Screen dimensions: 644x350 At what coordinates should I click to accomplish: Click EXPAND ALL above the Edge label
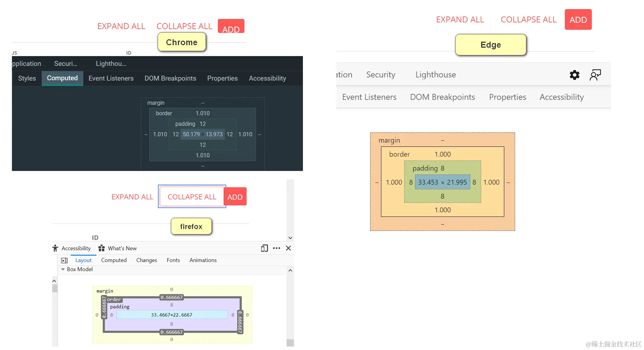point(460,20)
